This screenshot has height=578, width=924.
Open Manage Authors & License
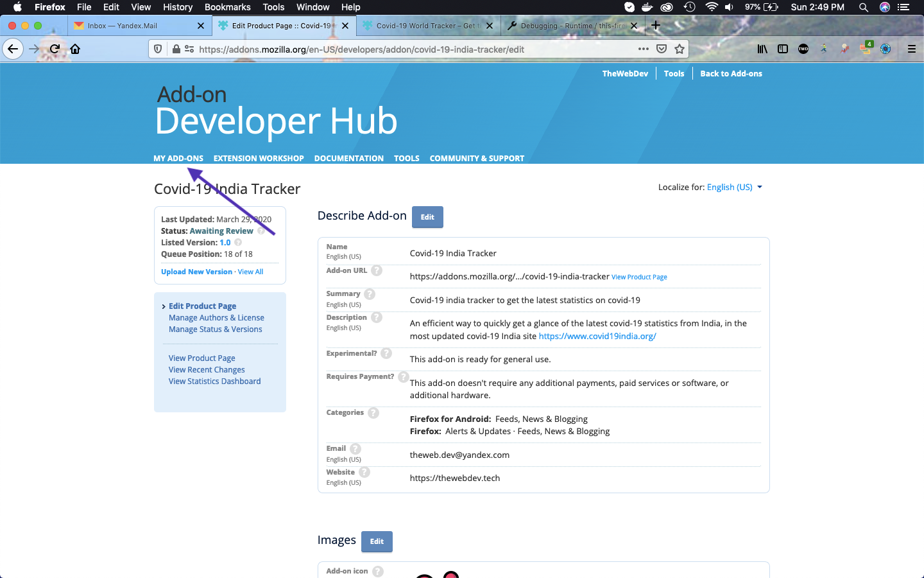[x=216, y=318]
